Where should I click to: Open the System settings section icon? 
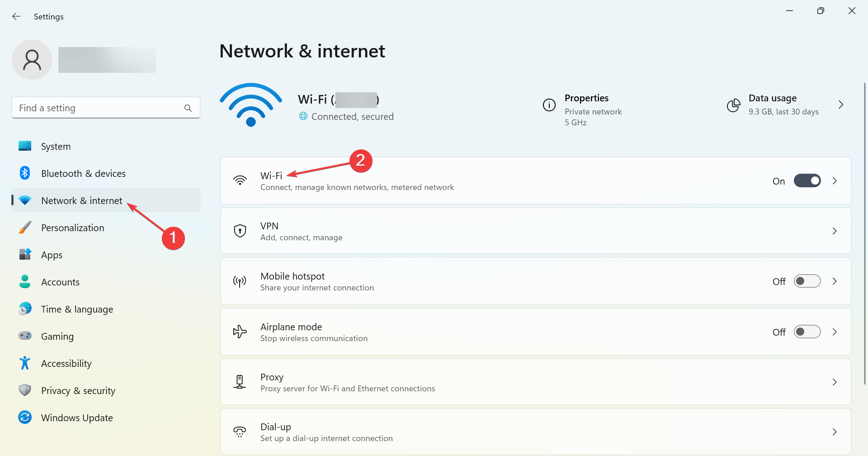point(25,146)
